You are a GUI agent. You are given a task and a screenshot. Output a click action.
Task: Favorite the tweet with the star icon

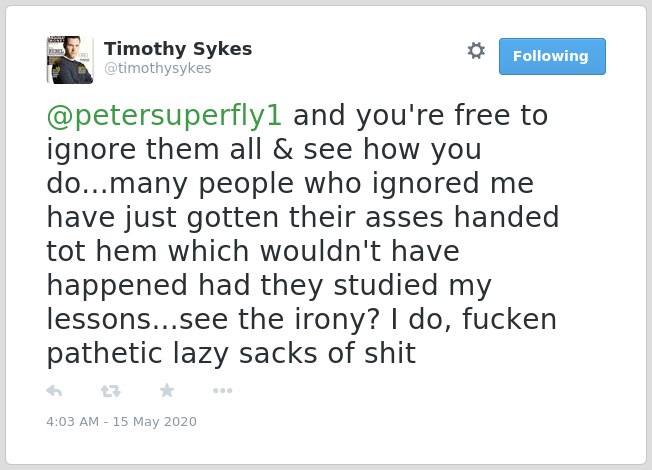(x=167, y=390)
